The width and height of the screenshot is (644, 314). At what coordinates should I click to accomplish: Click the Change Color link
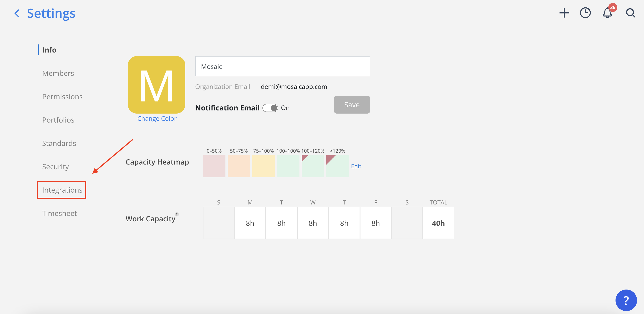pyautogui.click(x=157, y=119)
